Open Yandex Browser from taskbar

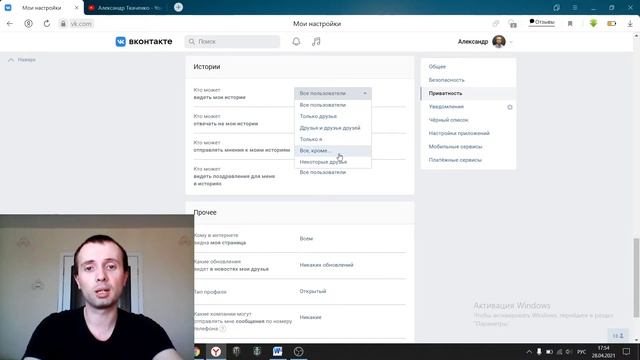(x=216, y=351)
